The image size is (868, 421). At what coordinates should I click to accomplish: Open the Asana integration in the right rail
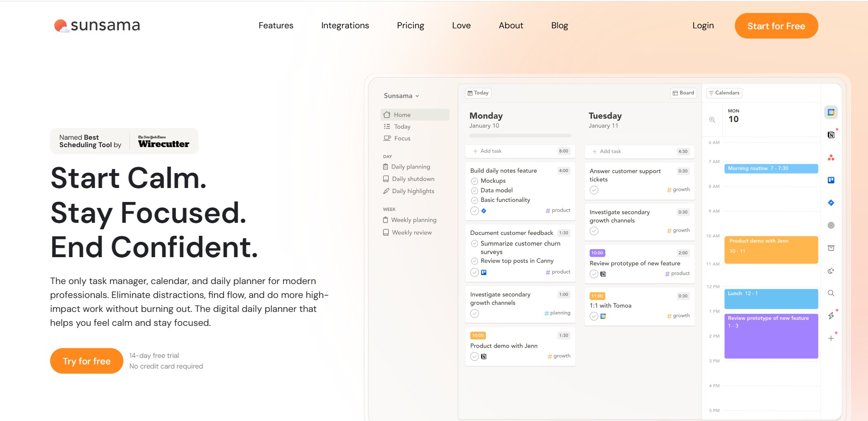click(x=831, y=158)
